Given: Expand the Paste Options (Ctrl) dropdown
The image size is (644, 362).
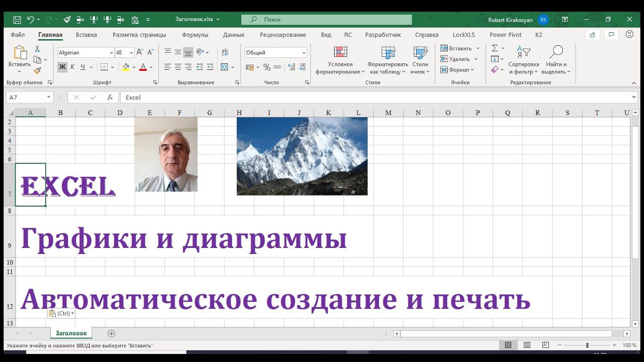Looking at the screenshot, I should point(72,313).
